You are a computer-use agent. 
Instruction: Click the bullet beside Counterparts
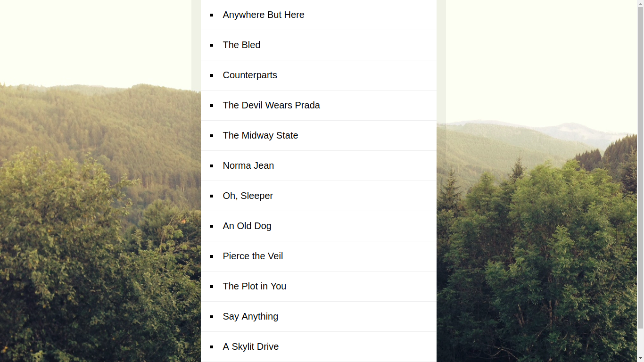[212, 75]
